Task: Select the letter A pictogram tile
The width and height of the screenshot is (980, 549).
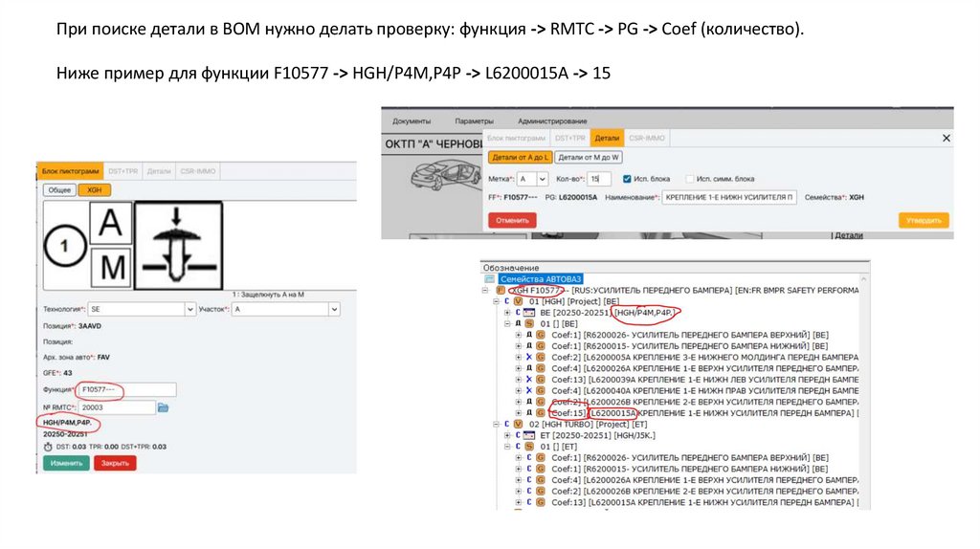Action: pos(111,222)
